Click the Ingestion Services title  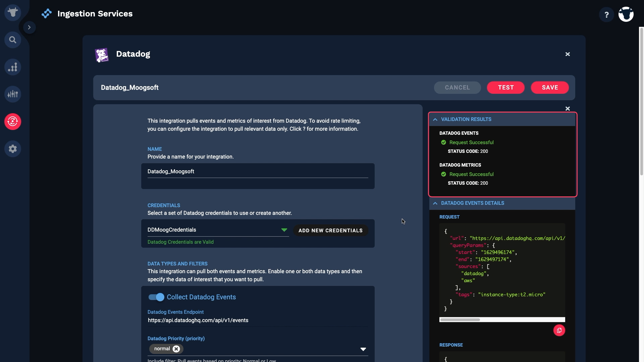point(95,14)
